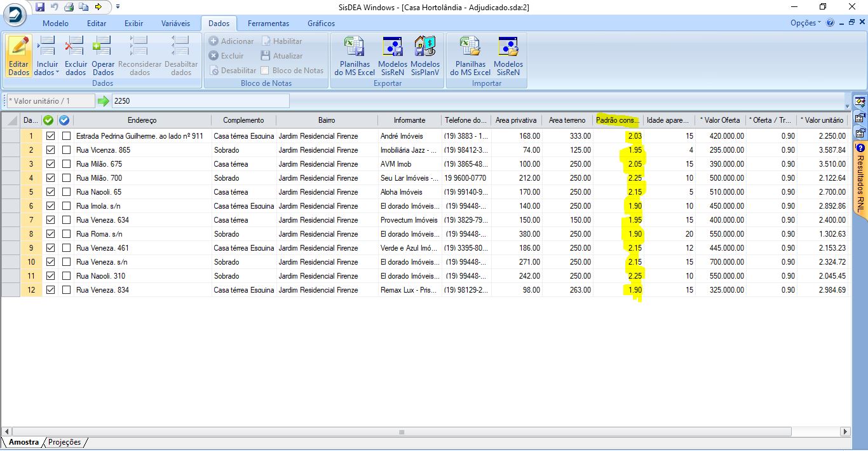Click the value input field containing 2250
868x451 pixels.
pyautogui.click(x=200, y=101)
